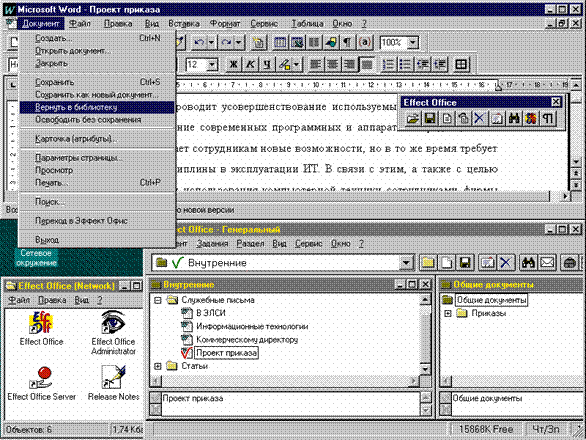The image size is (586, 440).
Task: Click blank new-document icon in Effect Office main toolbar
Action: 447,263
